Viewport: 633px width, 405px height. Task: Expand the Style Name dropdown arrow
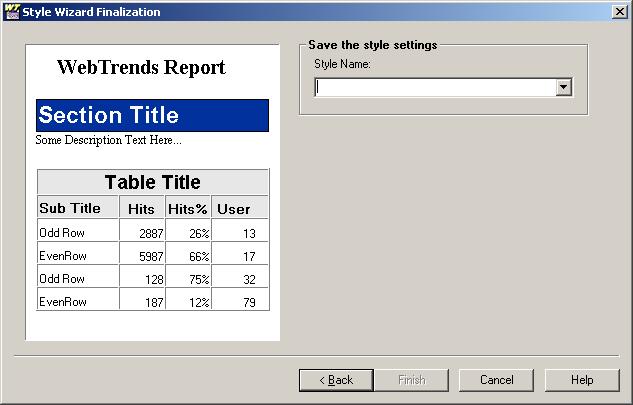(x=564, y=88)
